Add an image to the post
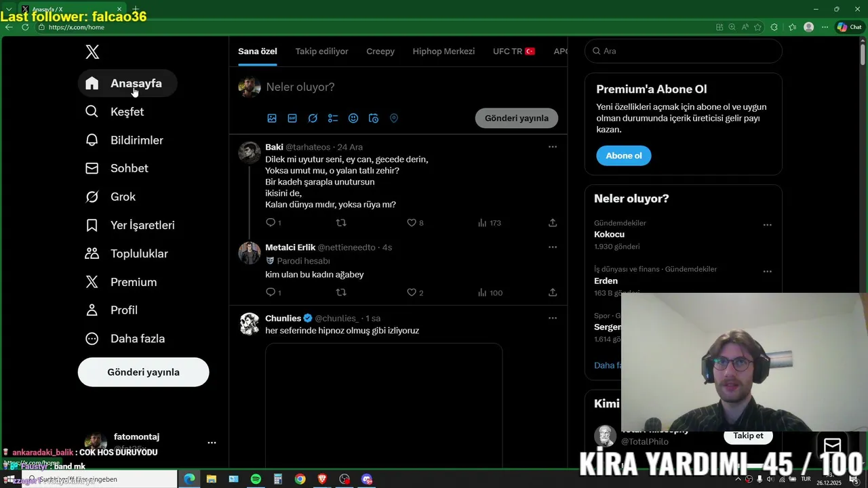 [272, 118]
